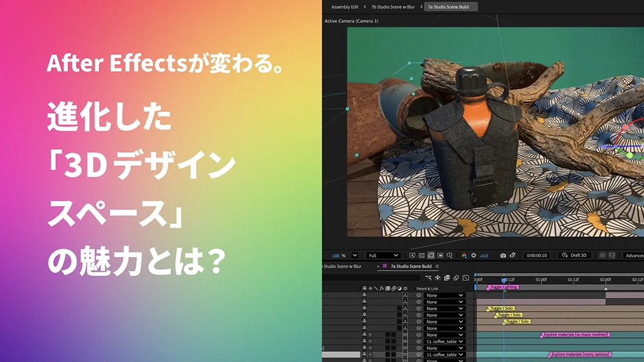This screenshot has width=644, height=362.
Task: Select the Take Snapshot camera icon
Action: point(503,255)
